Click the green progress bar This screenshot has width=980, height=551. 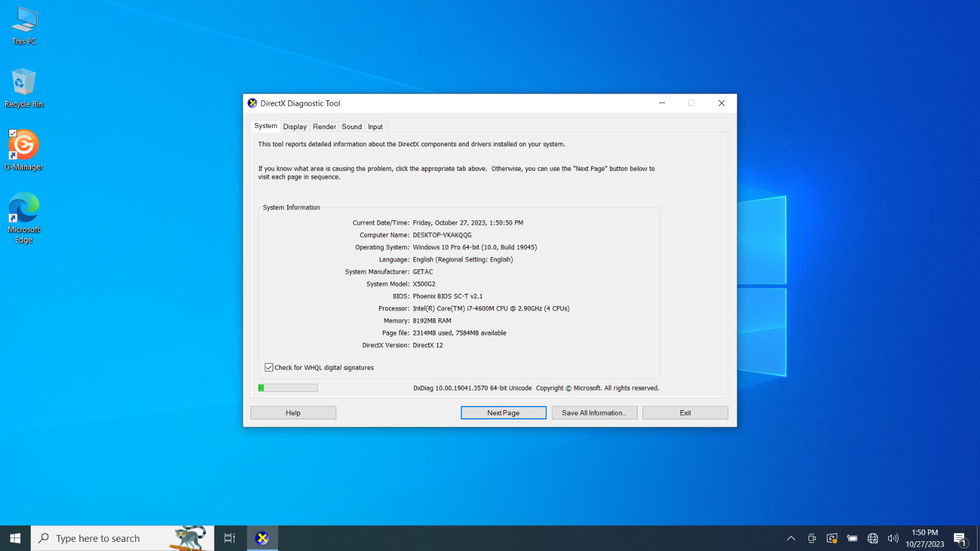tap(288, 388)
